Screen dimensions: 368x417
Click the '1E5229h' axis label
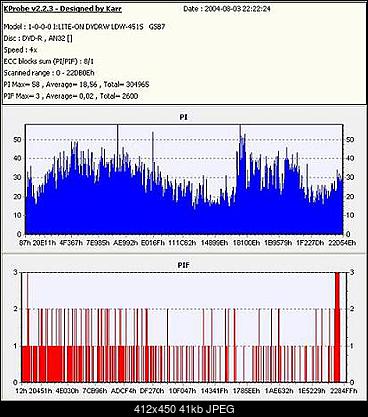coord(311,391)
